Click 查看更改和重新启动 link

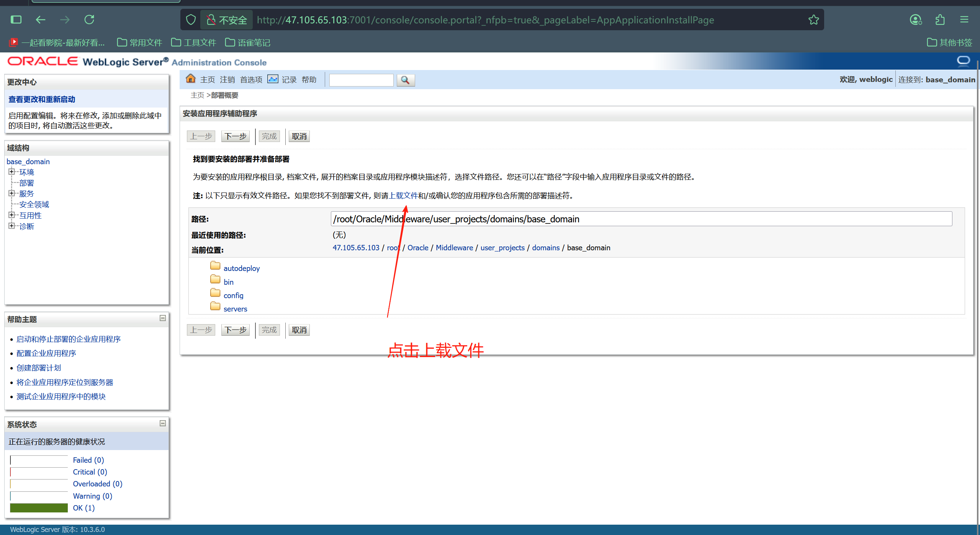coord(42,99)
